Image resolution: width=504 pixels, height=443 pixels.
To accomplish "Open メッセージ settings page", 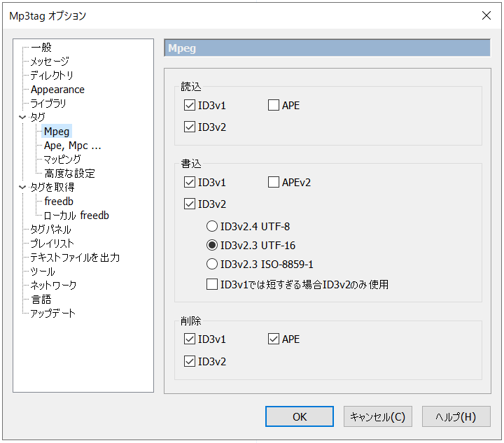I will [50, 62].
